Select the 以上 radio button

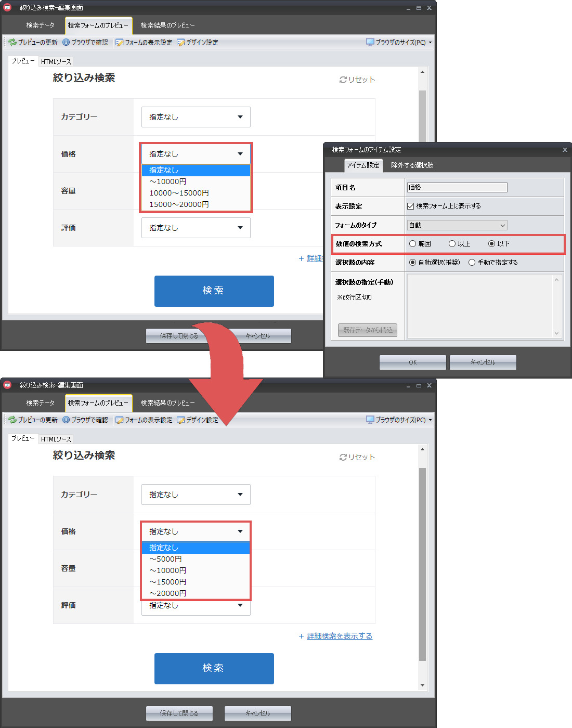click(x=452, y=244)
